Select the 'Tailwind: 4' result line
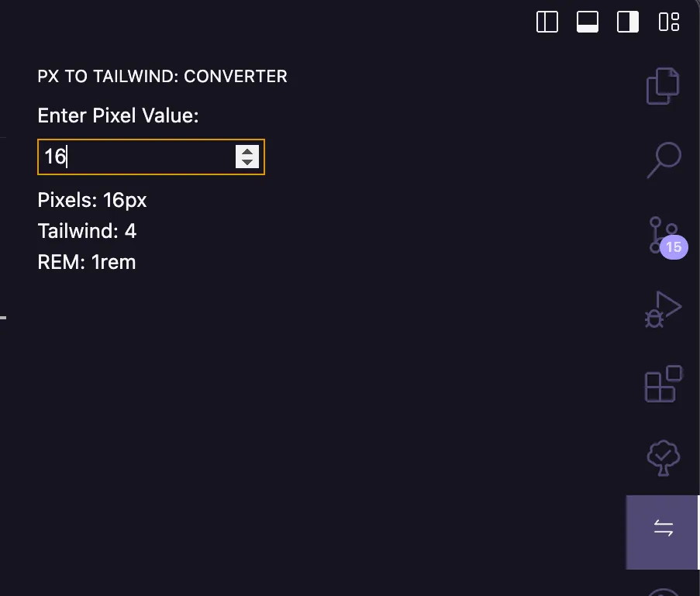This screenshot has height=596, width=700. (x=87, y=231)
